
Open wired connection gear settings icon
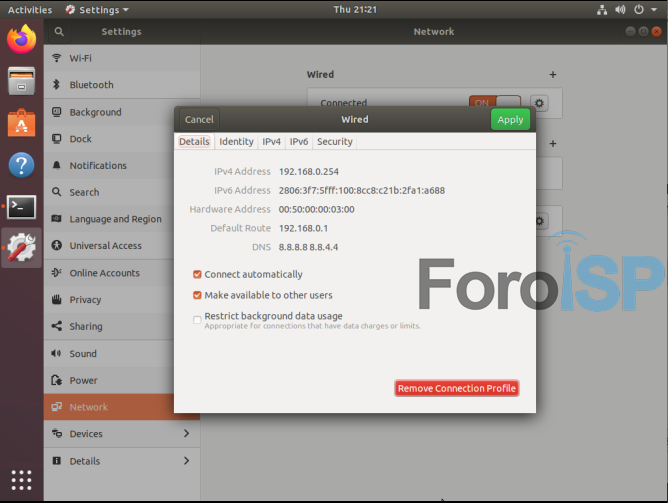539,103
